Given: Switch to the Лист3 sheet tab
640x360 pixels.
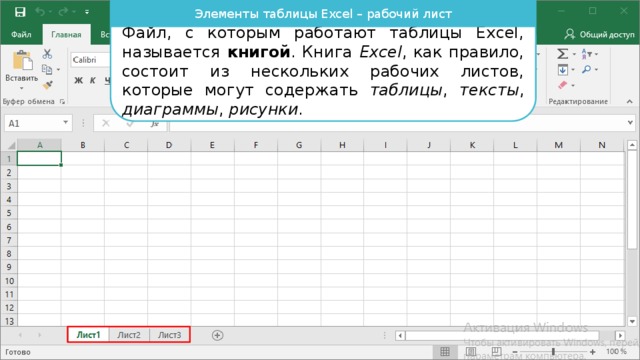Looking at the screenshot, I should pyautogui.click(x=169, y=335).
